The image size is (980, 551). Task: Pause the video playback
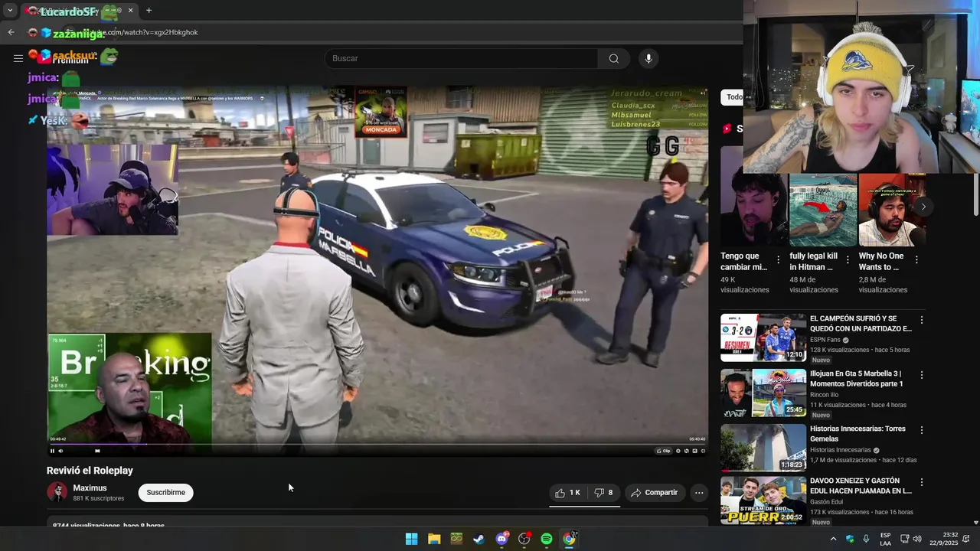tap(52, 451)
